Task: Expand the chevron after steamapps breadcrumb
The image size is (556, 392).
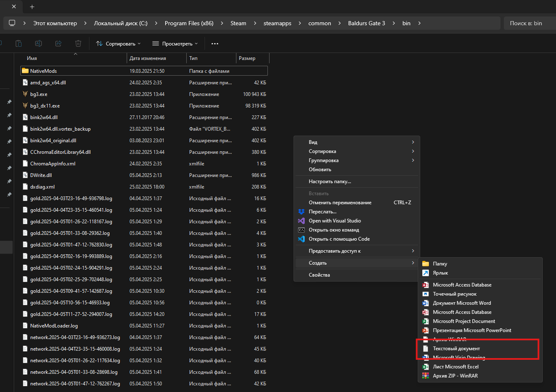Action: (x=300, y=23)
